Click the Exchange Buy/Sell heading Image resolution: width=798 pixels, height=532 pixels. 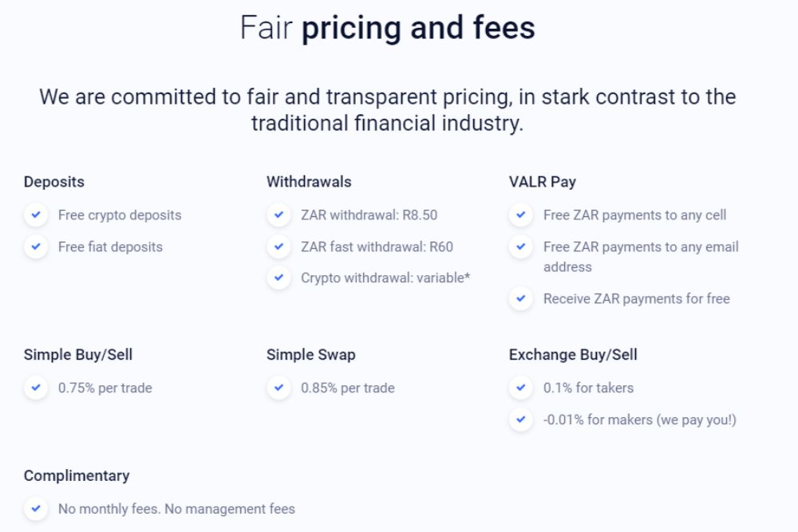[x=573, y=354]
